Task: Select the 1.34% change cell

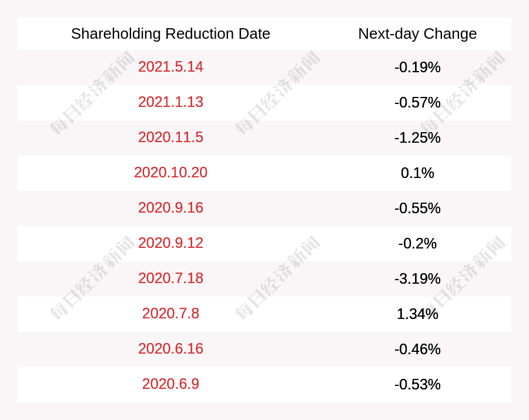Action: click(x=417, y=314)
